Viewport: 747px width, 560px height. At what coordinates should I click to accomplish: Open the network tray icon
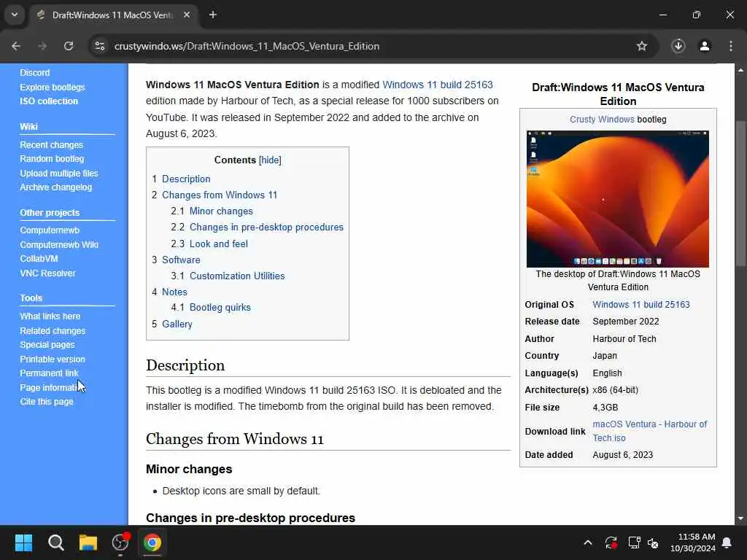coord(634,542)
